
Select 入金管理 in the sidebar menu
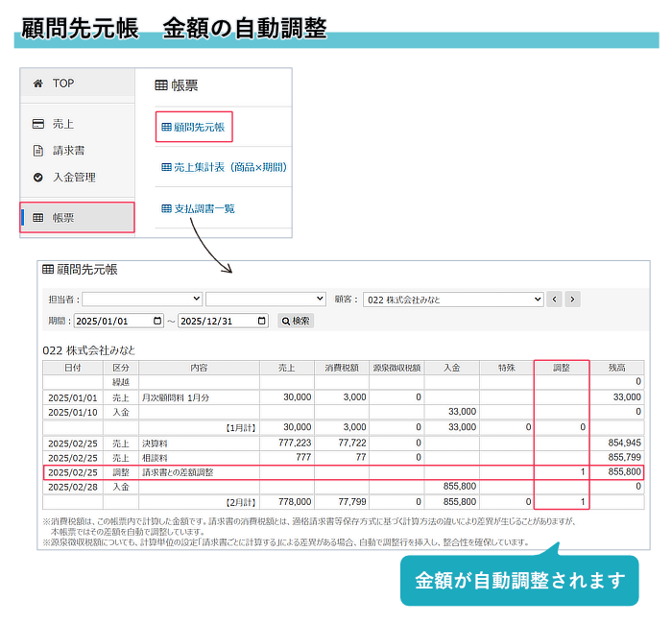point(74,178)
